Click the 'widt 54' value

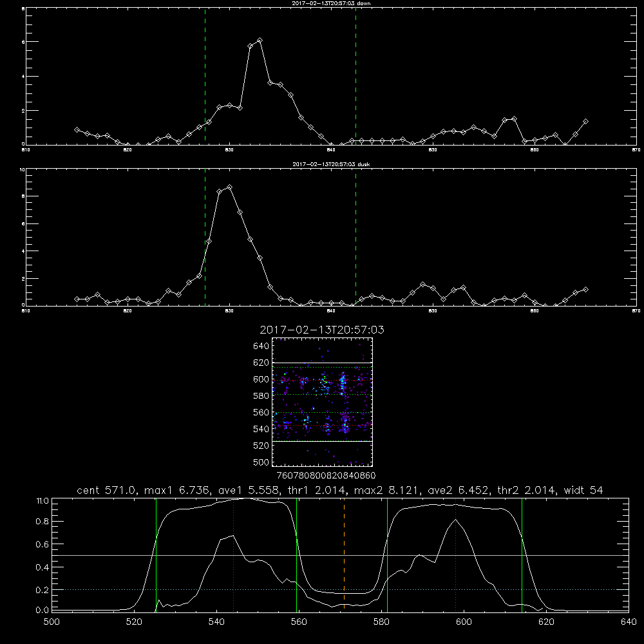[x=583, y=490]
